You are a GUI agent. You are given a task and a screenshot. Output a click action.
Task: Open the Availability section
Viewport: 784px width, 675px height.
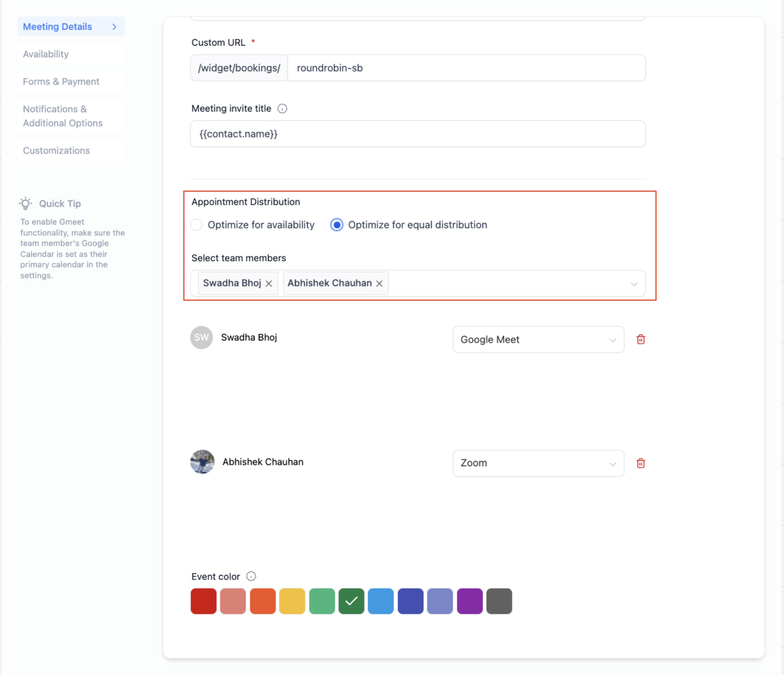pyautogui.click(x=46, y=54)
